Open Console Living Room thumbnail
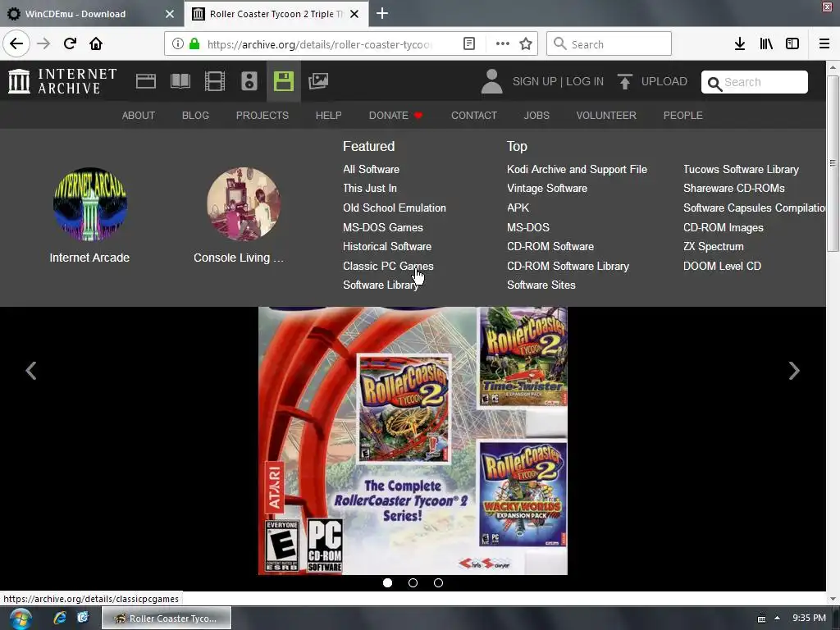840x630 pixels. point(244,204)
